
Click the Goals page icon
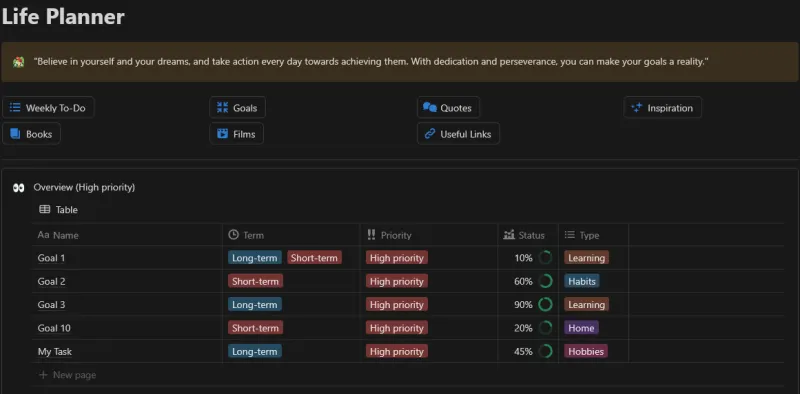tap(222, 107)
